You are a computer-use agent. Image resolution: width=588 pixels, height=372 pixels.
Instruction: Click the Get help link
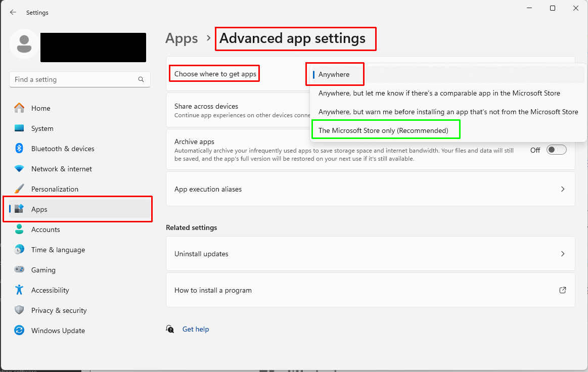[x=195, y=329]
